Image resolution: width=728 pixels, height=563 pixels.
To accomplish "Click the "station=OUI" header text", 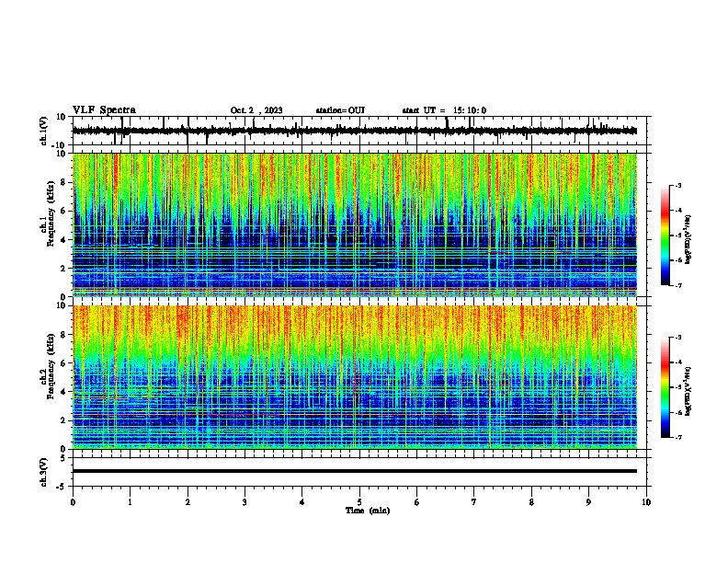I will click(x=340, y=110).
